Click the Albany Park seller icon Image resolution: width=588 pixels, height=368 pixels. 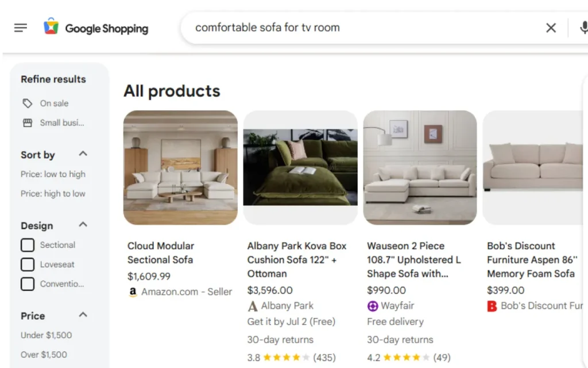pos(252,306)
